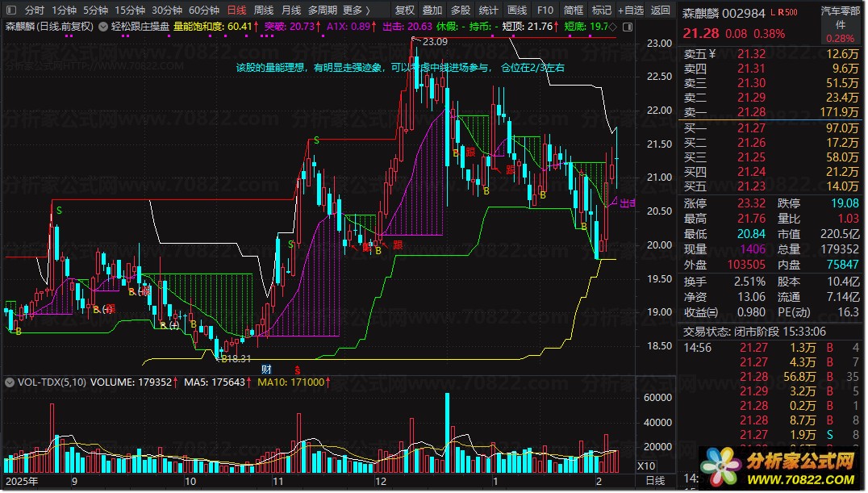The width and height of the screenshot is (868, 493).
Task: Click the 交易状态 闭市阶段 status line
Action: pyautogui.click(x=754, y=332)
